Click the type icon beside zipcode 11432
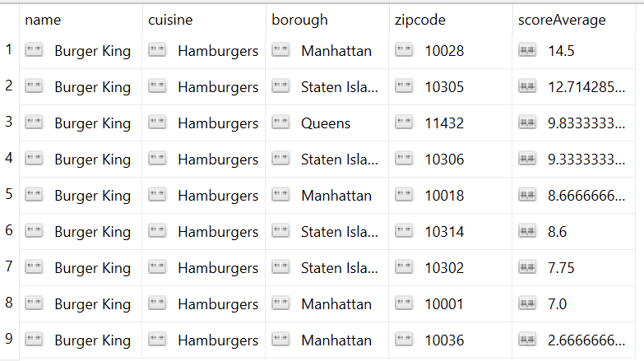The image size is (644, 361). pos(404,123)
